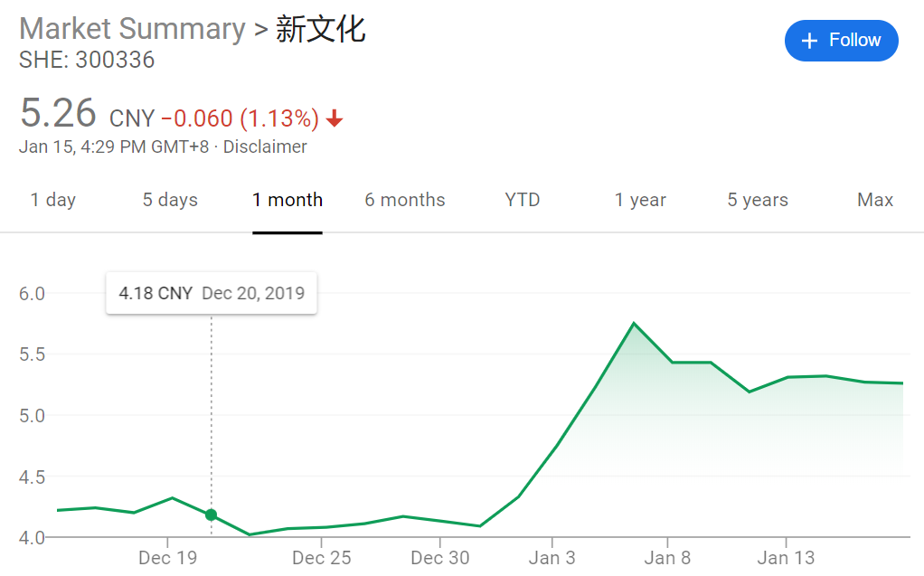Screen dimensions: 924x576
Task: Click the Market Summary breadcrumb link
Action: pyautogui.click(x=132, y=29)
